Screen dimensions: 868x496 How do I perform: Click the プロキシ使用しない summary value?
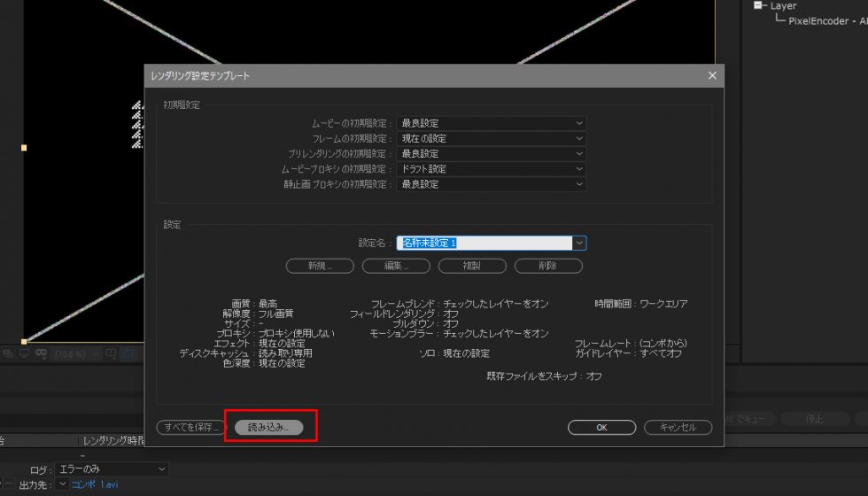(x=297, y=333)
